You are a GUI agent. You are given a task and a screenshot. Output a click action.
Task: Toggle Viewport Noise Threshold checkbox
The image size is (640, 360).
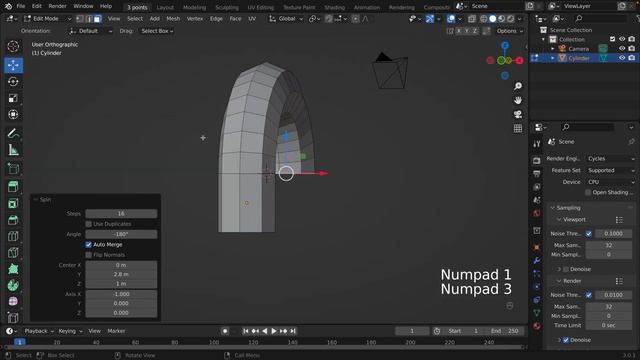click(589, 233)
